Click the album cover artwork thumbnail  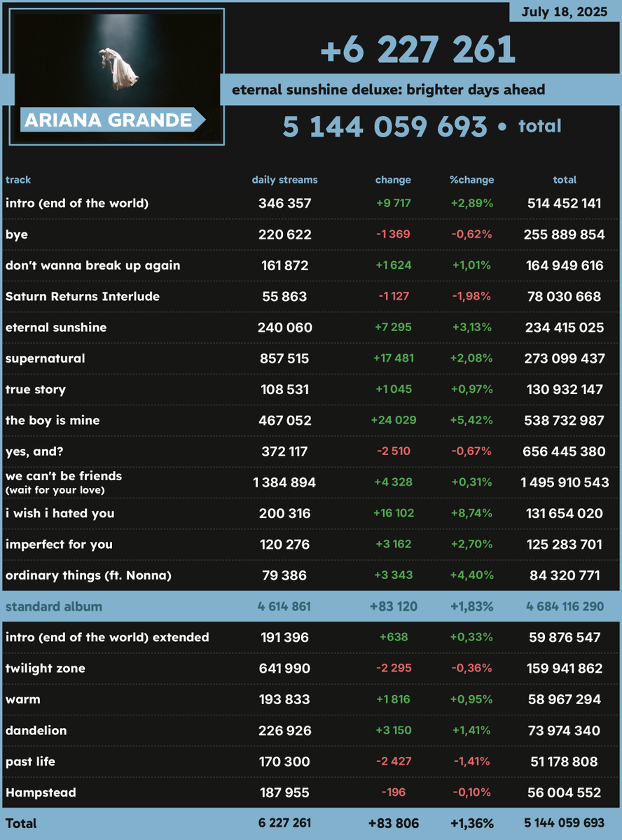(118, 76)
